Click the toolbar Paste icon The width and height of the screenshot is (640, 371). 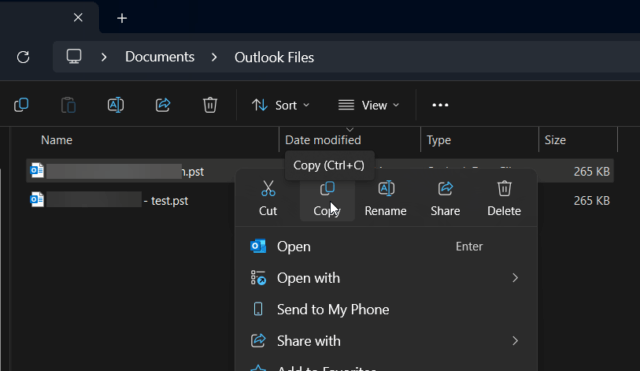click(x=68, y=105)
